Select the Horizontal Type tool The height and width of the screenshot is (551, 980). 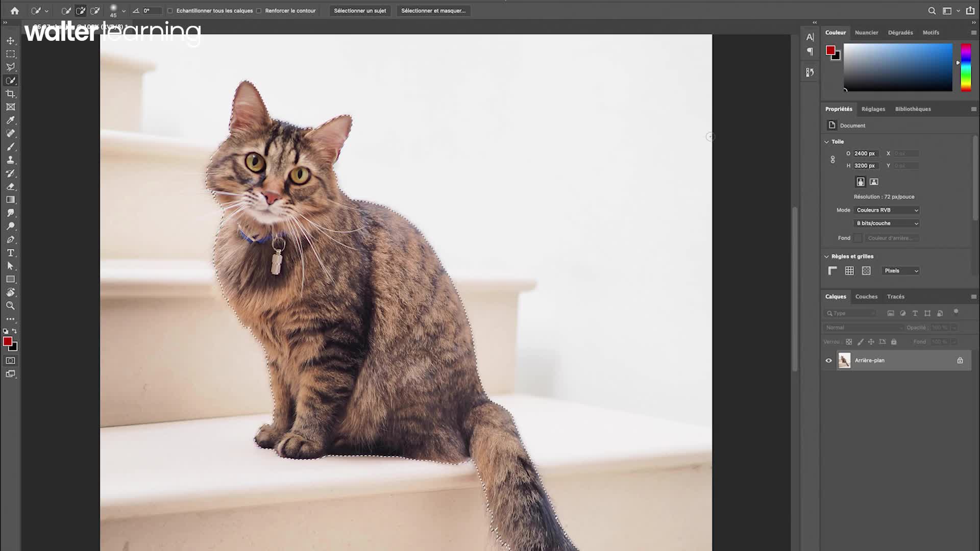pyautogui.click(x=10, y=253)
